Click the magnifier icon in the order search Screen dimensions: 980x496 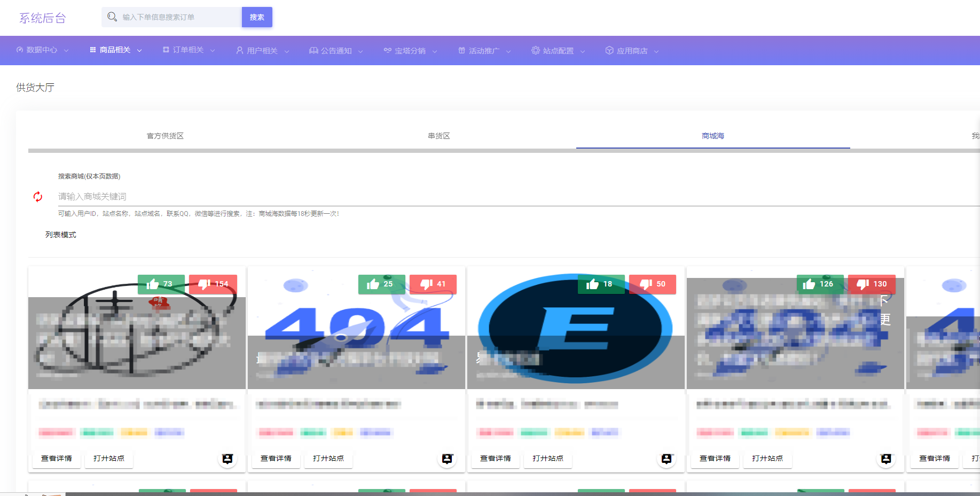pos(112,17)
